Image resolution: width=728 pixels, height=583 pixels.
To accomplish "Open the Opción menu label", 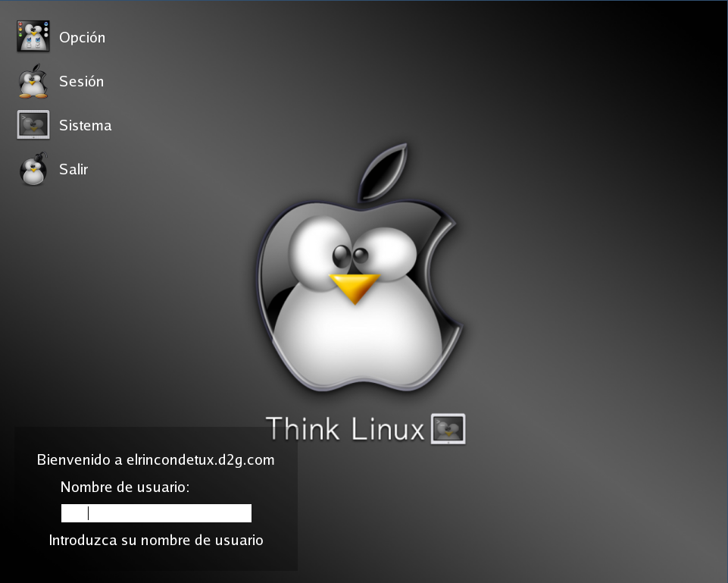I will click(82, 38).
